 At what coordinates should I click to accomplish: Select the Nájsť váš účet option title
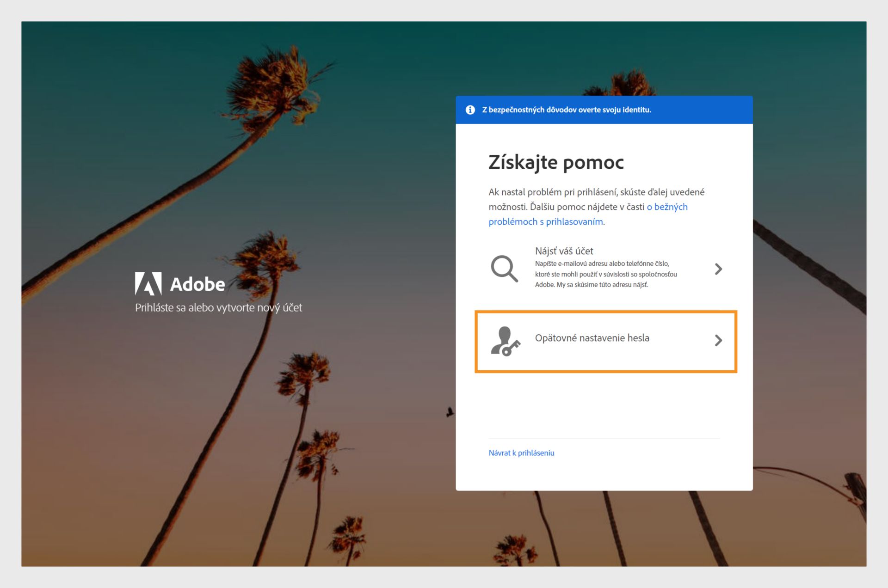tap(564, 251)
